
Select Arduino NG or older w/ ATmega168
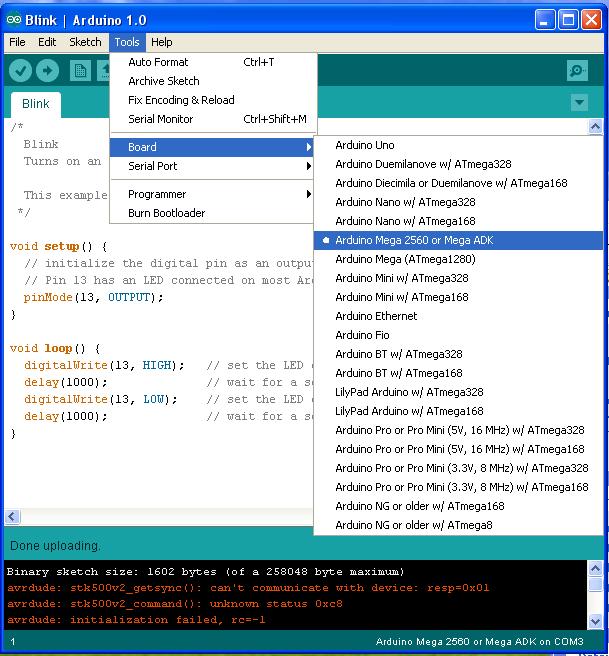(x=458, y=506)
